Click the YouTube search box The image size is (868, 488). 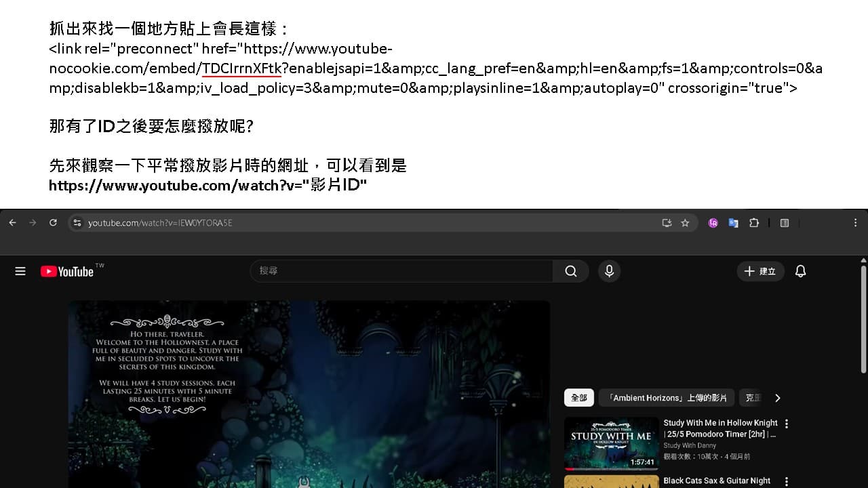[x=401, y=271]
